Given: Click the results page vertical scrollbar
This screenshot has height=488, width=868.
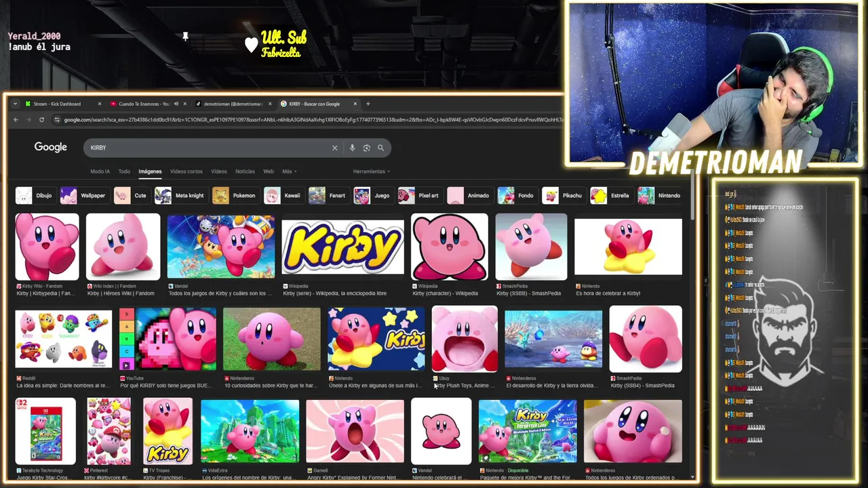Looking at the screenshot, I should [x=692, y=197].
